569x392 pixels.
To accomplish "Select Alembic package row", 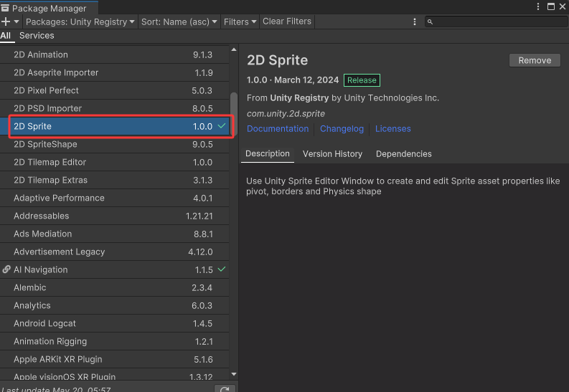I will tap(114, 287).
